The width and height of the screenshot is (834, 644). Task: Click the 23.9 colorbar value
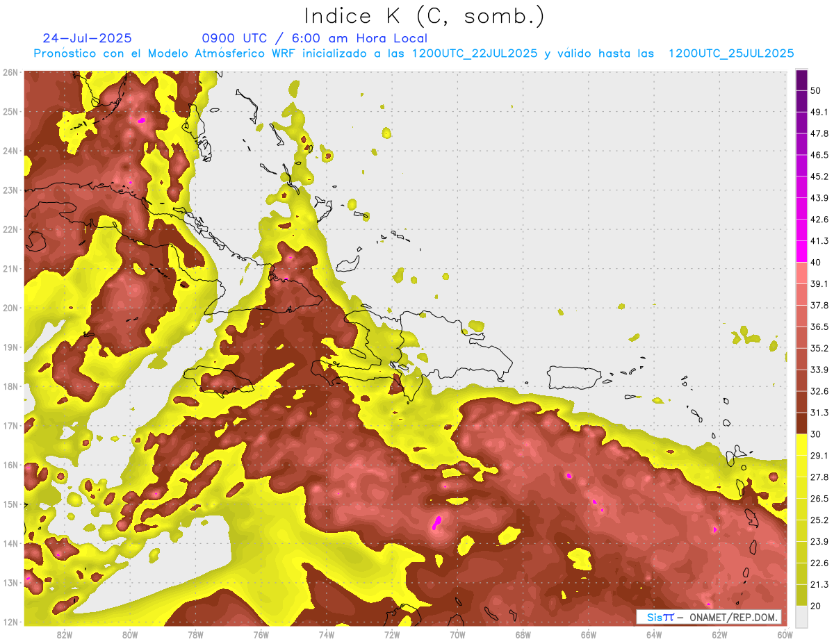tap(819, 542)
